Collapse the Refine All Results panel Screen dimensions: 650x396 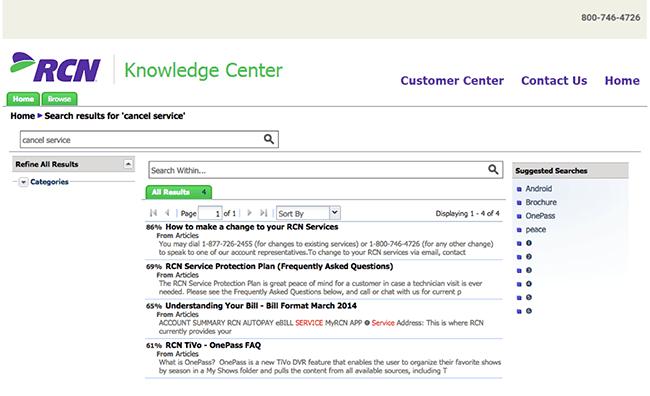129,164
